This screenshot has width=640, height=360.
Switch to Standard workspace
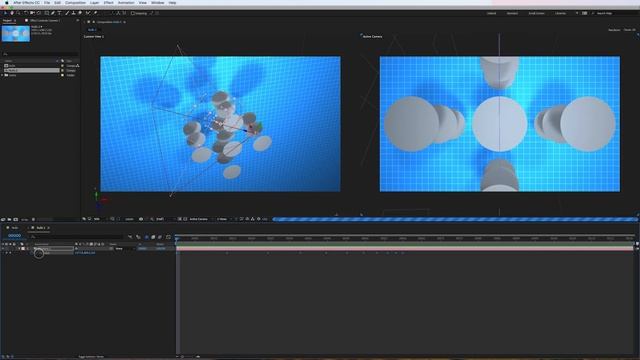(x=513, y=13)
